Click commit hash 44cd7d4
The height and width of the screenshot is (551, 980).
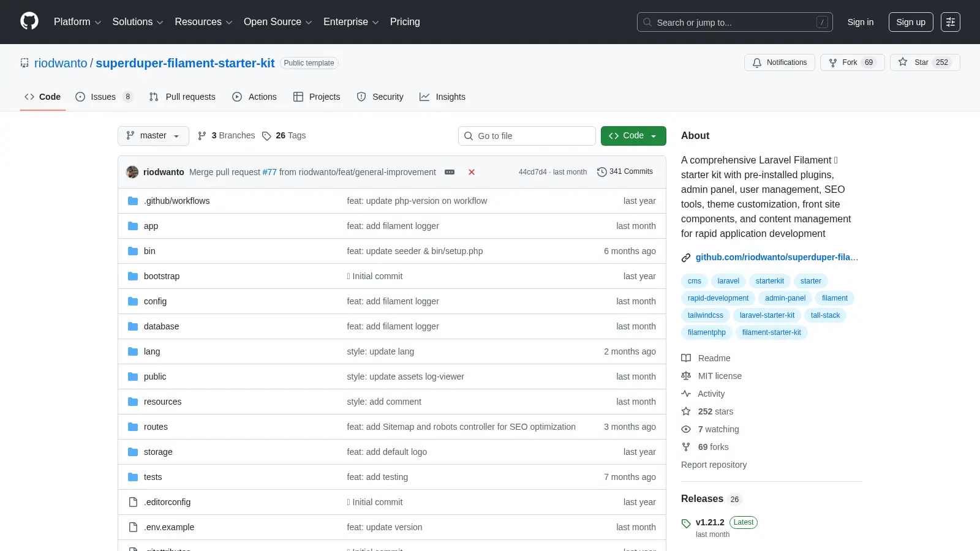(x=532, y=172)
